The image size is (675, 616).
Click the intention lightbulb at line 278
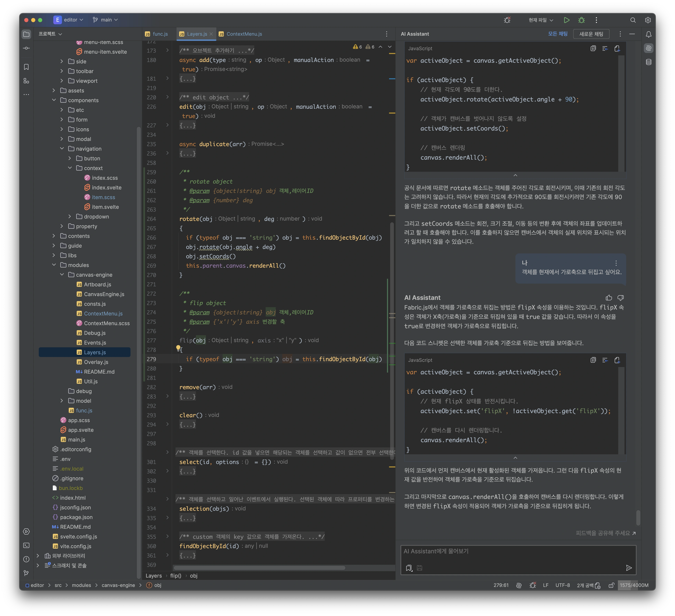click(x=178, y=348)
